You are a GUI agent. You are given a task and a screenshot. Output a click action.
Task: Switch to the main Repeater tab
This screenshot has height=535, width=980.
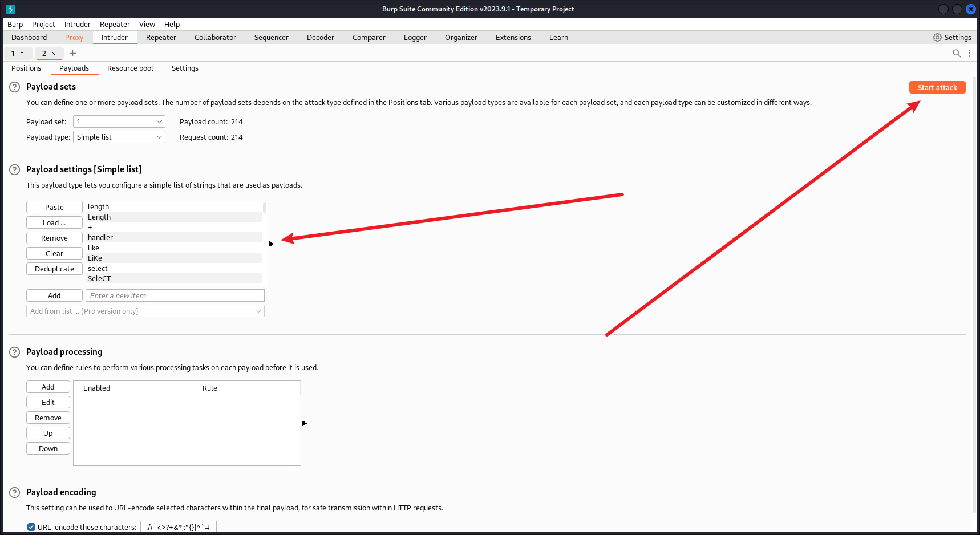[x=161, y=37]
